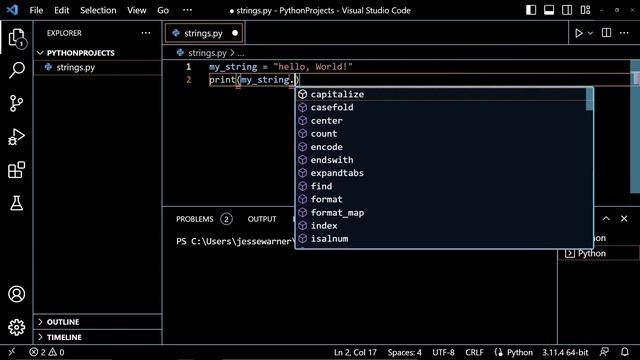This screenshot has height=360, width=640.
Task: Click the feedback icon in status bar
Action: coord(604,352)
